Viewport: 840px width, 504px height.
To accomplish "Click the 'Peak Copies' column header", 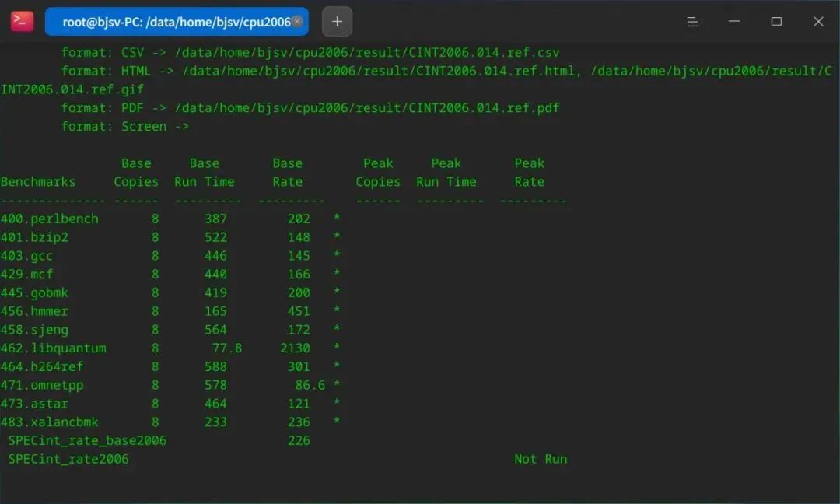I will point(378,173).
